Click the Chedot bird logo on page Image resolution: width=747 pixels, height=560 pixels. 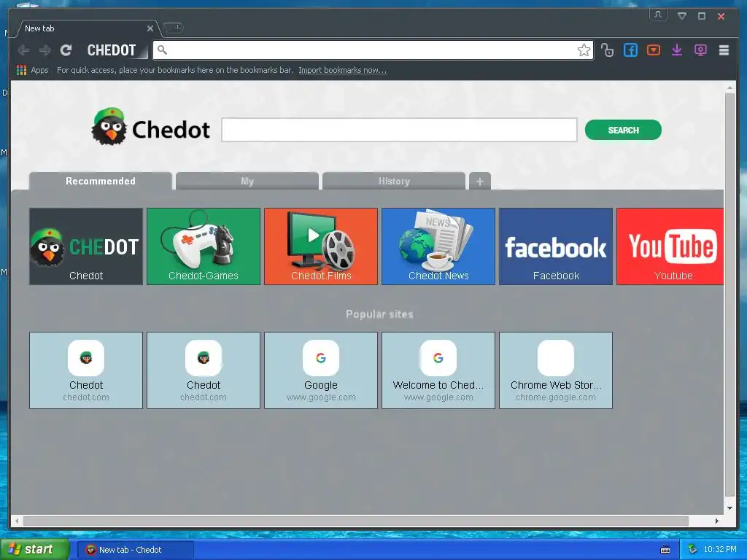pyautogui.click(x=109, y=126)
